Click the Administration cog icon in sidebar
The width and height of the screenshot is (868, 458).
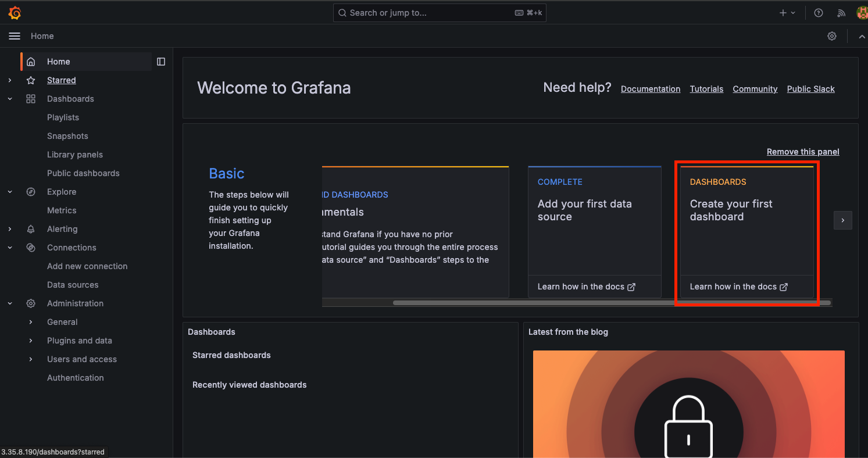31,303
